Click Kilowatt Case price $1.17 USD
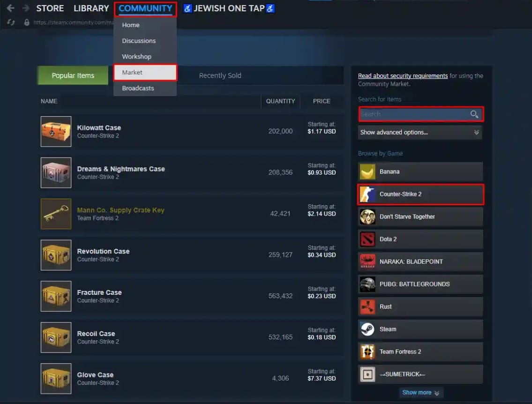 [322, 131]
